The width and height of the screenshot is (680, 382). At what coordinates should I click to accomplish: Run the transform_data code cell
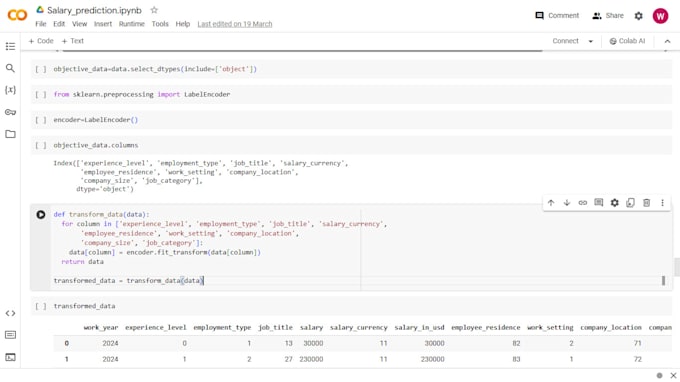pyautogui.click(x=41, y=215)
